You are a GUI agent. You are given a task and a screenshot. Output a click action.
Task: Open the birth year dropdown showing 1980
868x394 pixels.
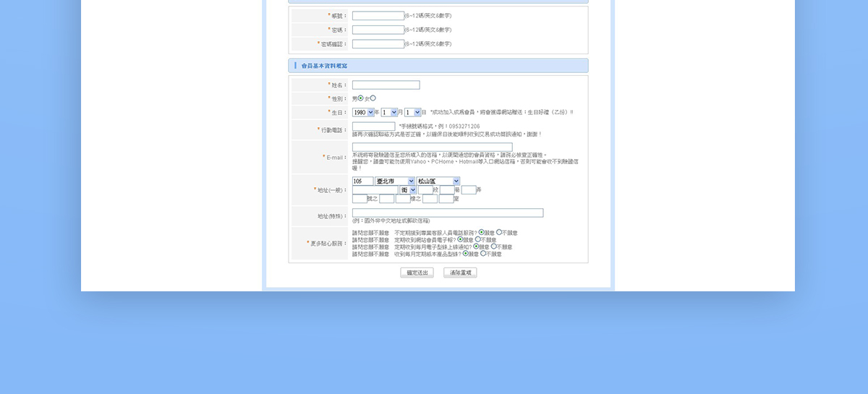pyautogui.click(x=363, y=112)
